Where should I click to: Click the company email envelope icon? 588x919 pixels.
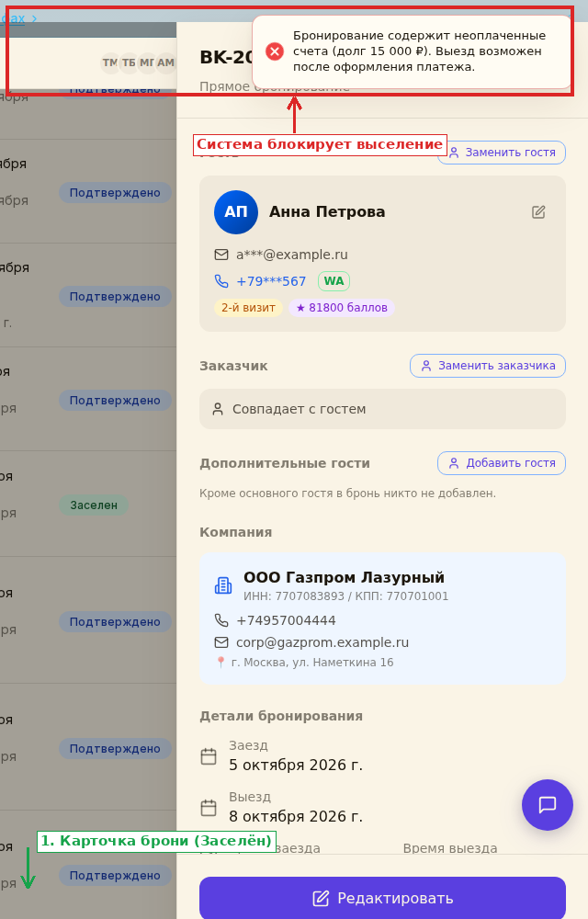[x=221, y=643]
